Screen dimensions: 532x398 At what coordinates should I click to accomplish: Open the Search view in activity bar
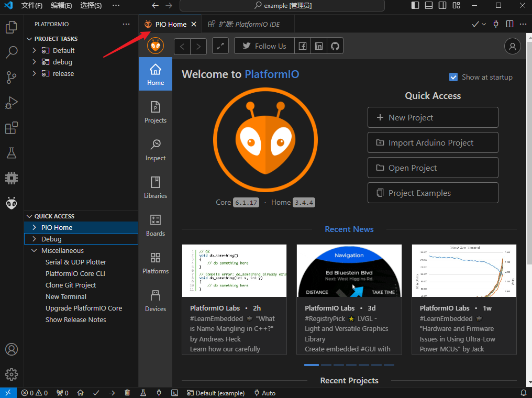coord(12,52)
